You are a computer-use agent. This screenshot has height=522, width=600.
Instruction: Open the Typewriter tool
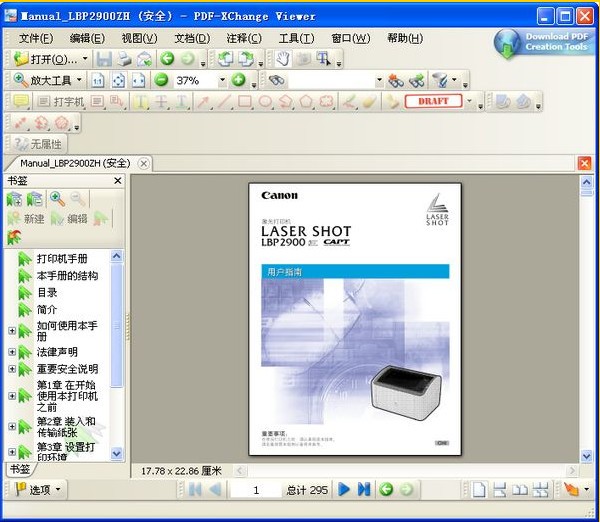(x=61, y=101)
